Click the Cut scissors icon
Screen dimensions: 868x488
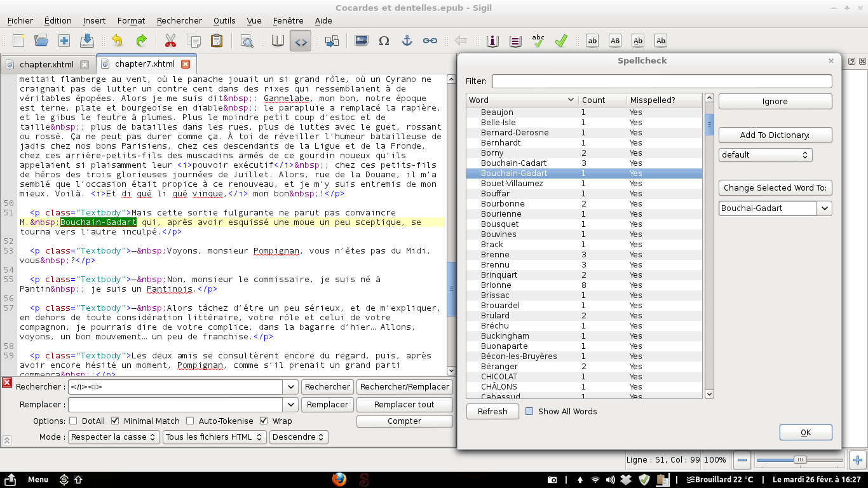click(x=170, y=41)
